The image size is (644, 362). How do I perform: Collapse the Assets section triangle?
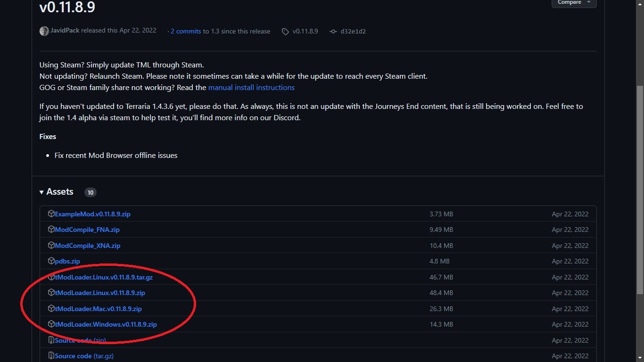(42, 192)
